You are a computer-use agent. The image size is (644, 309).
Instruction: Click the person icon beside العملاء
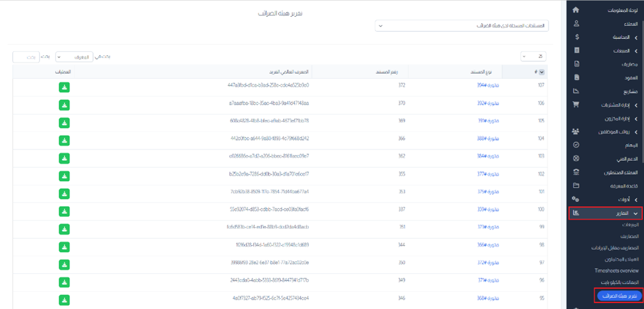tap(575, 24)
